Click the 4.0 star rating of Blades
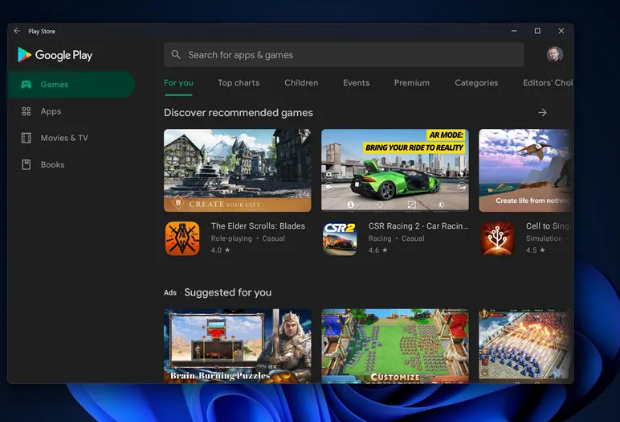 (x=220, y=250)
